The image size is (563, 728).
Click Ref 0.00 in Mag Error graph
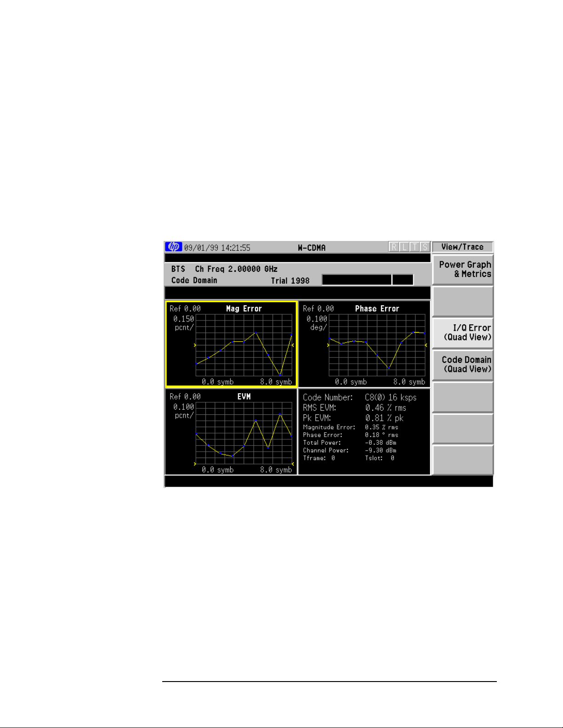coord(185,309)
